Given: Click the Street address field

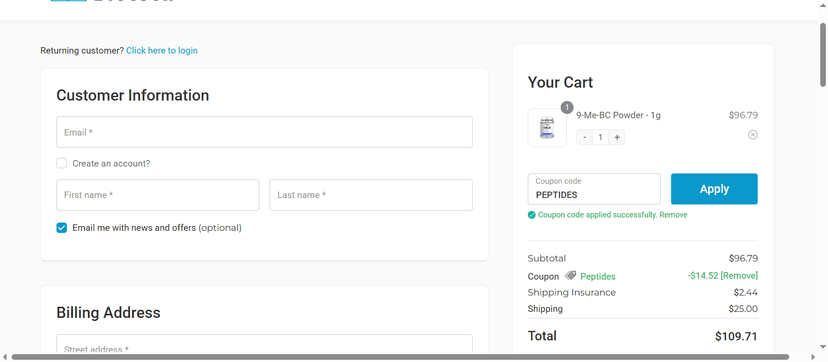Looking at the screenshot, I should (x=265, y=345).
